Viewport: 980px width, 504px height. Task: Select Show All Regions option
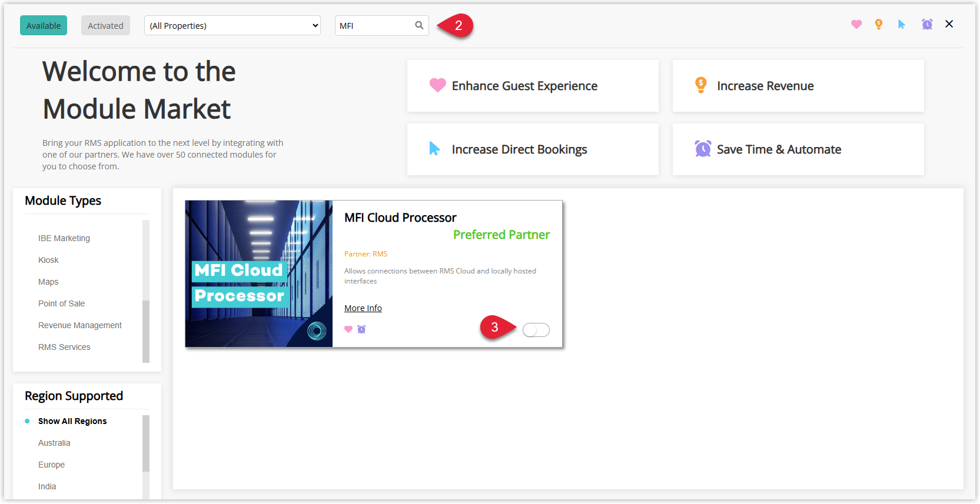point(72,421)
